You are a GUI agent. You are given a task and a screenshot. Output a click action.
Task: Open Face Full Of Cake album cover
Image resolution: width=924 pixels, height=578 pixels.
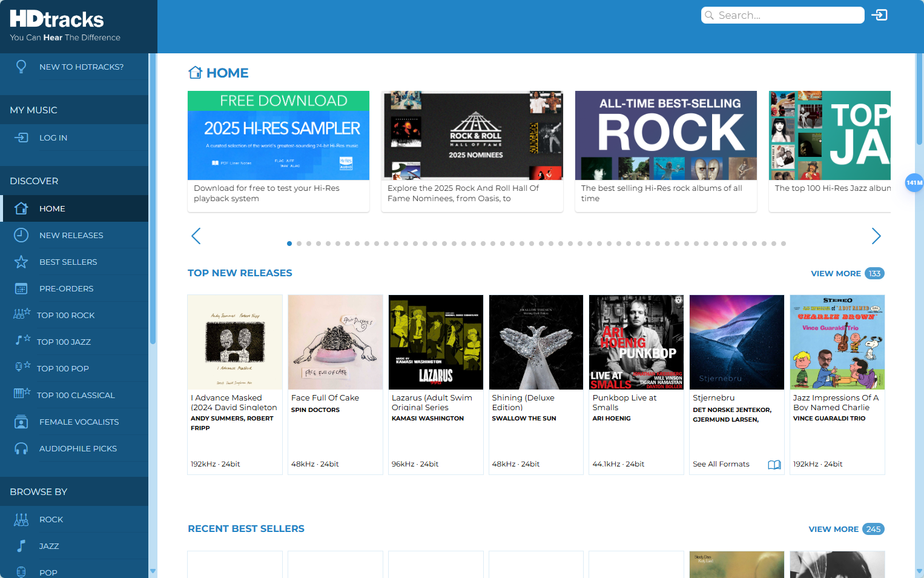[335, 342]
